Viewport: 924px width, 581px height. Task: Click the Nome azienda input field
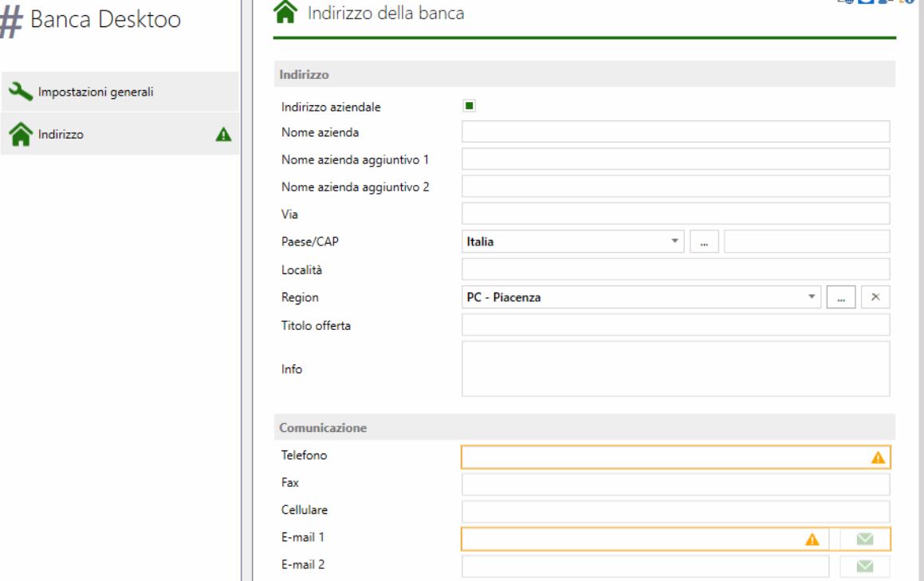pos(675,132)
